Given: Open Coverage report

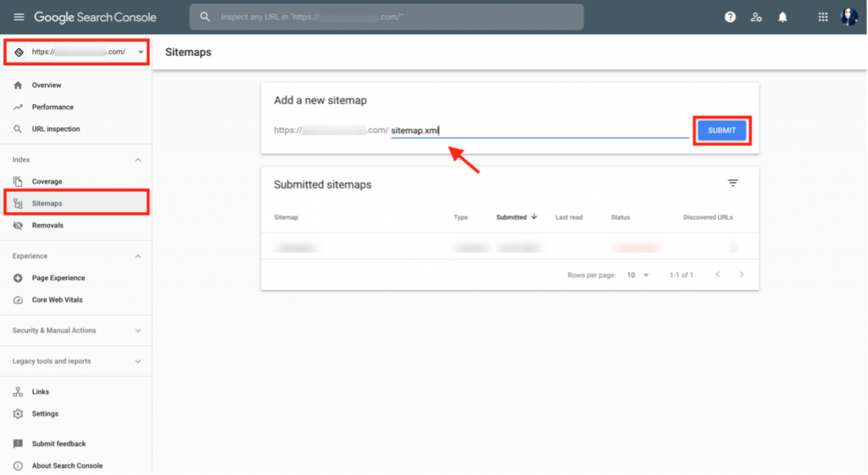Looking at the screenshot, I should click(47, 182).
